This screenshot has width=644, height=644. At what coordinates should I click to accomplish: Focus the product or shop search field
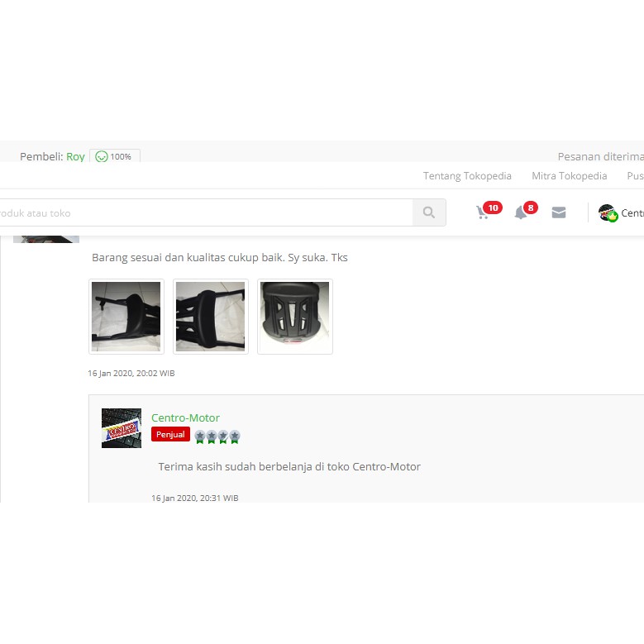tap(205, 212)
